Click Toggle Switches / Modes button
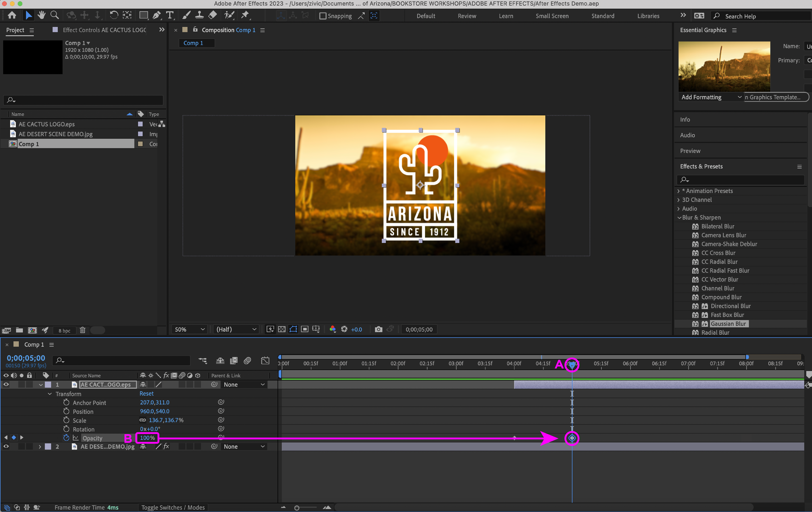This screenshot has width=812, height=512. pyautogui.click(x=173, y=507)
